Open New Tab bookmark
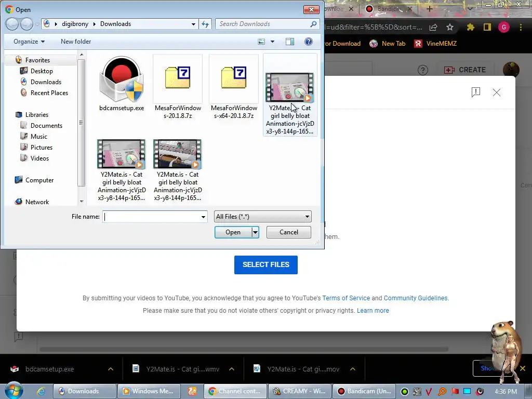The image size is (532, 399). pyautogui.click(x=387, y=44)
